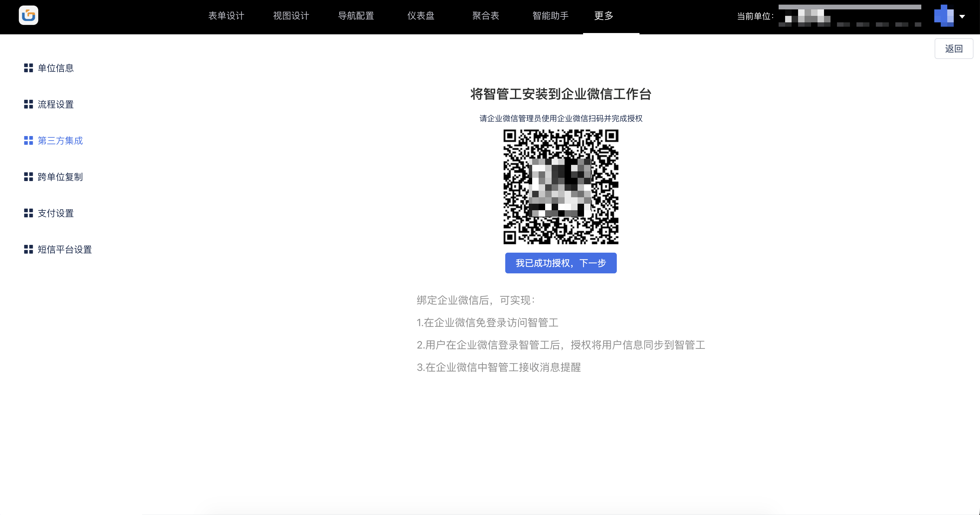Select the 第三方集成 grid icon

tap(28, 140)
